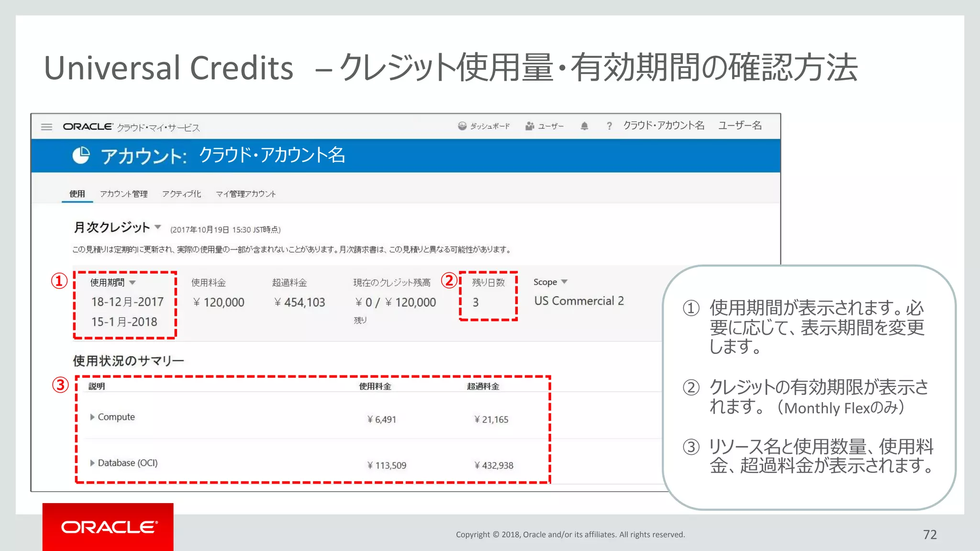
Task: Click the account pie chart icon
Action: (81, 155)
